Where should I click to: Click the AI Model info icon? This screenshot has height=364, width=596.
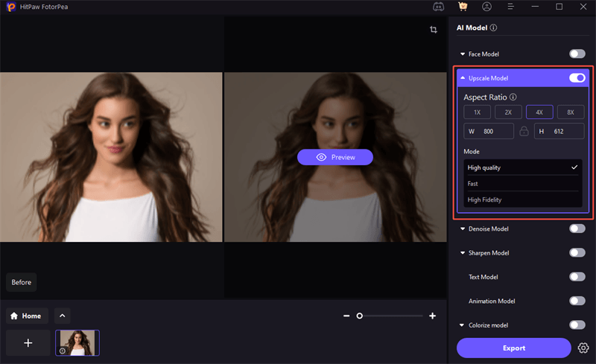tap(493, 28)
